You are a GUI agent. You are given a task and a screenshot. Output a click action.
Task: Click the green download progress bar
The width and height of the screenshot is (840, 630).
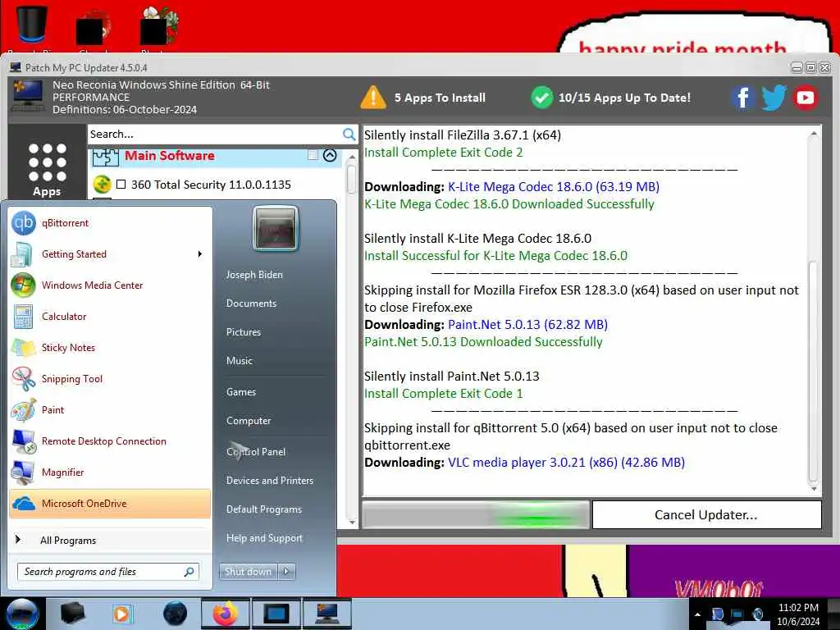(x=476, y=515)
